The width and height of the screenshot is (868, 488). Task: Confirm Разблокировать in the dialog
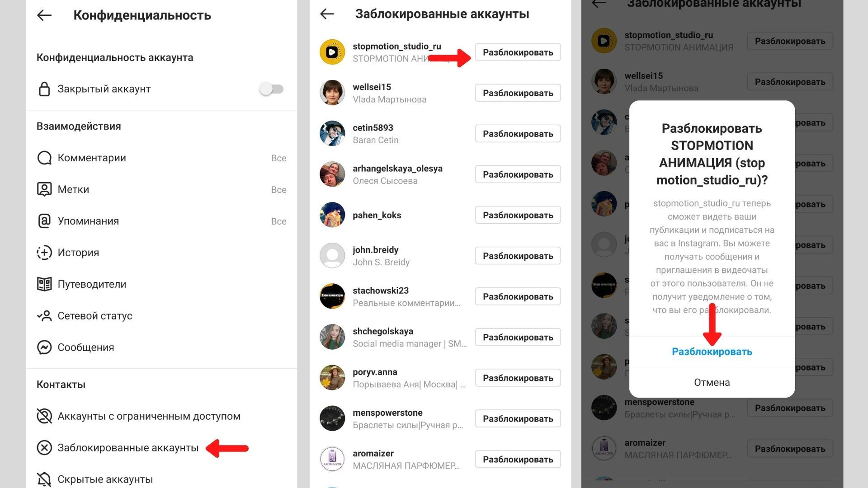tap(712, 352)
